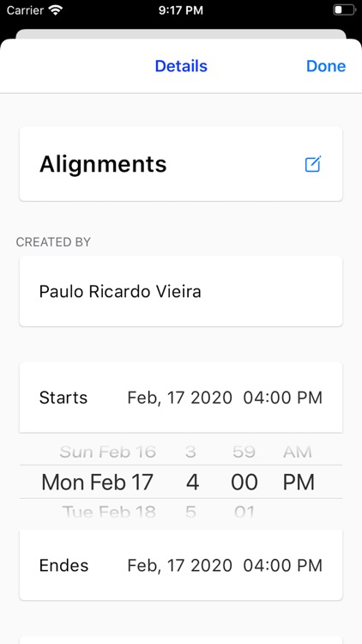Choose hour 5 in the picker
This screenshot has width=362, height=644.
[190, 512]
